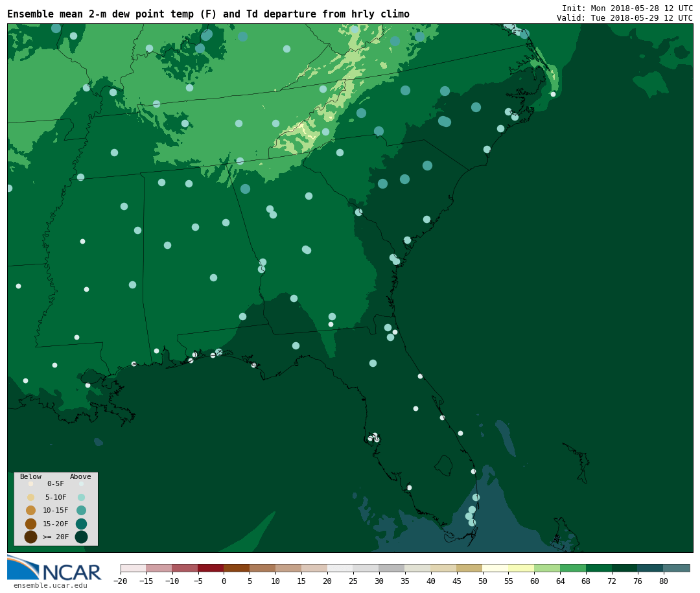700x593 pixels.
Task: Pick the color bar swatch between 40 and 45
Action: [444, 568]
